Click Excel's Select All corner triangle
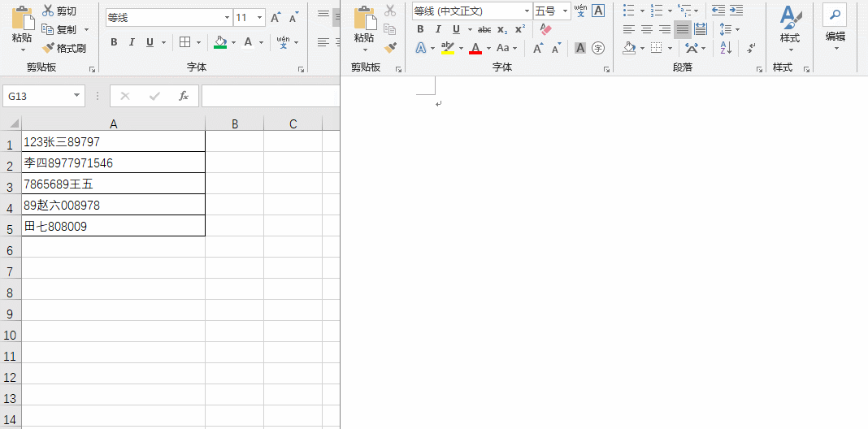The image size is (868, 429). tap(14, 123)
